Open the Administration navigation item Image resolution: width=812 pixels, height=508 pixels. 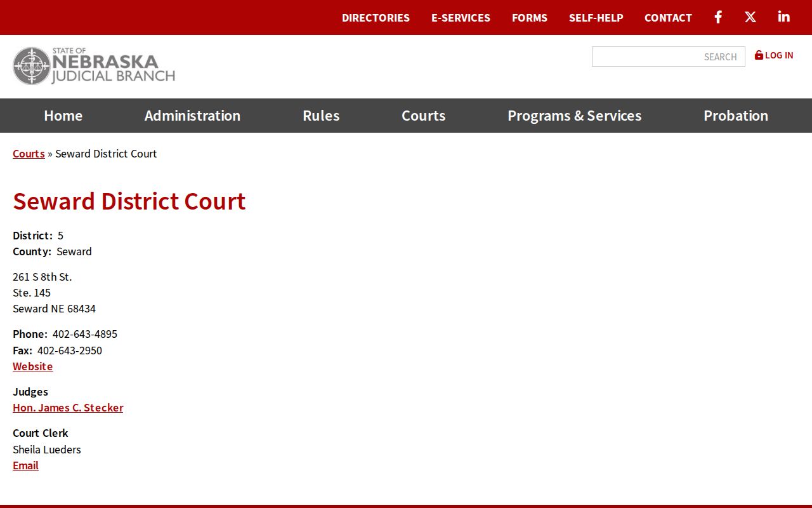[192, 116]
